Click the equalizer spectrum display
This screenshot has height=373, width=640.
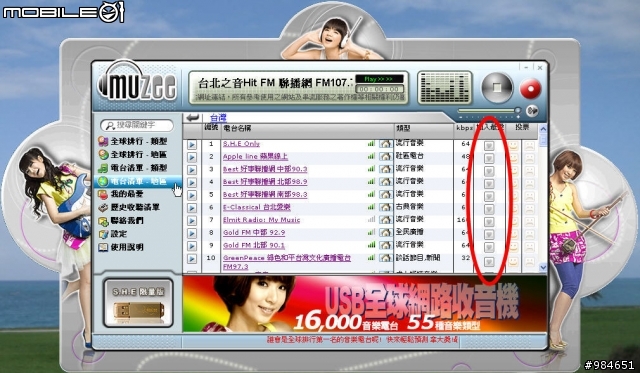(x=444, y=88)
